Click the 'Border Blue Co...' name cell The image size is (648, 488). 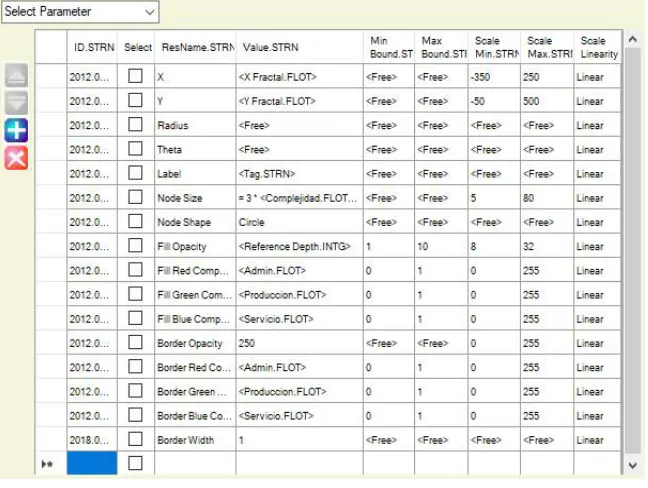[195, 416]
